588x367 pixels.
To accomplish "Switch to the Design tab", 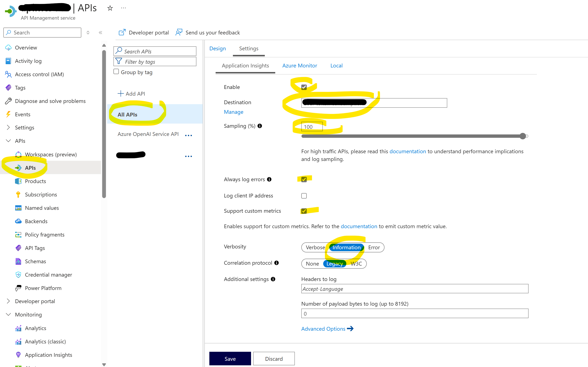I will point(217,49).
